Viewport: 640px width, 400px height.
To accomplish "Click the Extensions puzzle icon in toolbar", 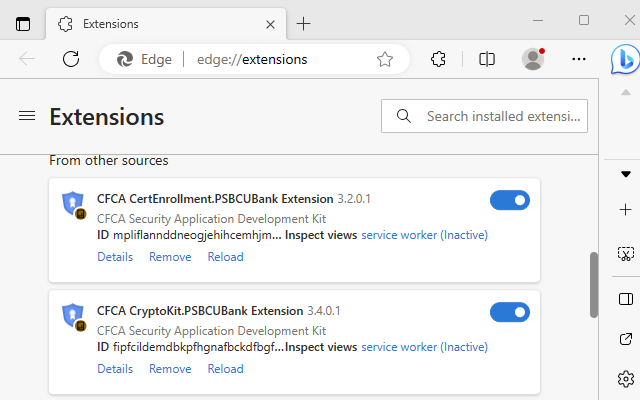I will click(x=437, y=59).
